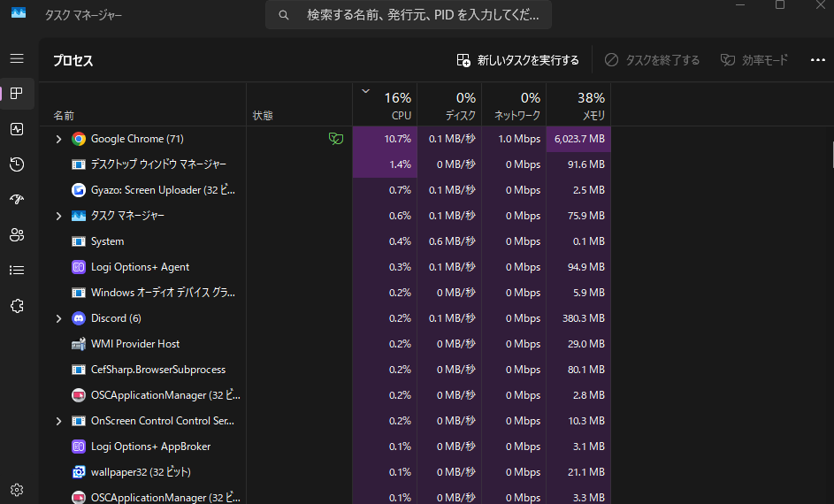Open the Details list sidebar icon
Viewport: 834px width, 504px height.
tap(17, 270)
